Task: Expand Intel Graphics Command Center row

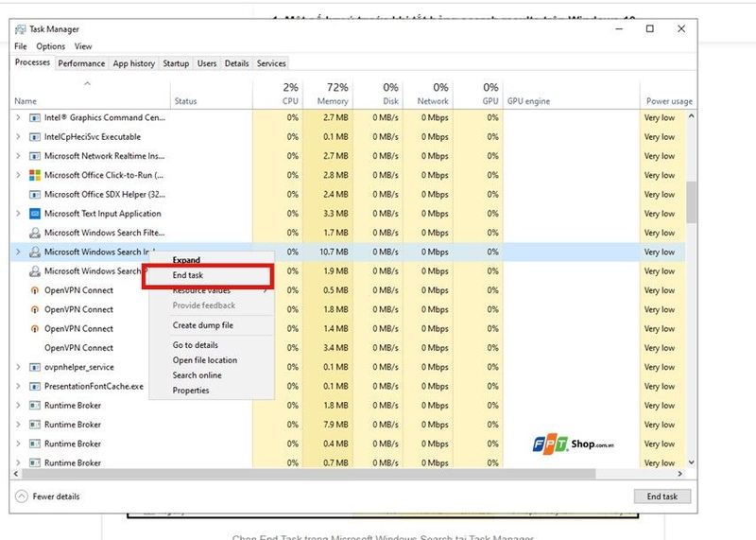Action: click(x=18, y=118)
